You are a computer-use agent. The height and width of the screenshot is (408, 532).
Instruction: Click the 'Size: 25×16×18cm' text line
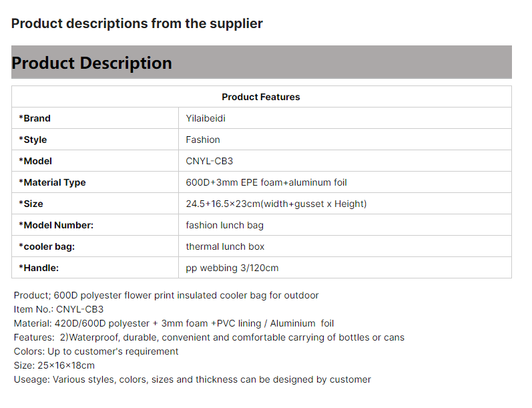(x=54, y=365)
